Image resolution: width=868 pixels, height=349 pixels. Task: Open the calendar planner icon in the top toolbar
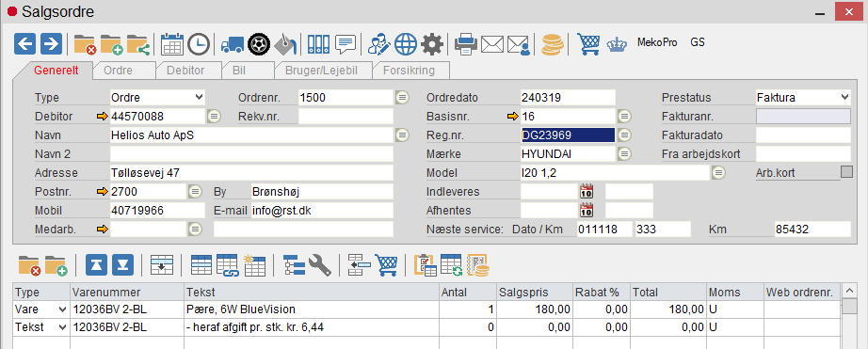pyautogui.click(x=172, y=43)
